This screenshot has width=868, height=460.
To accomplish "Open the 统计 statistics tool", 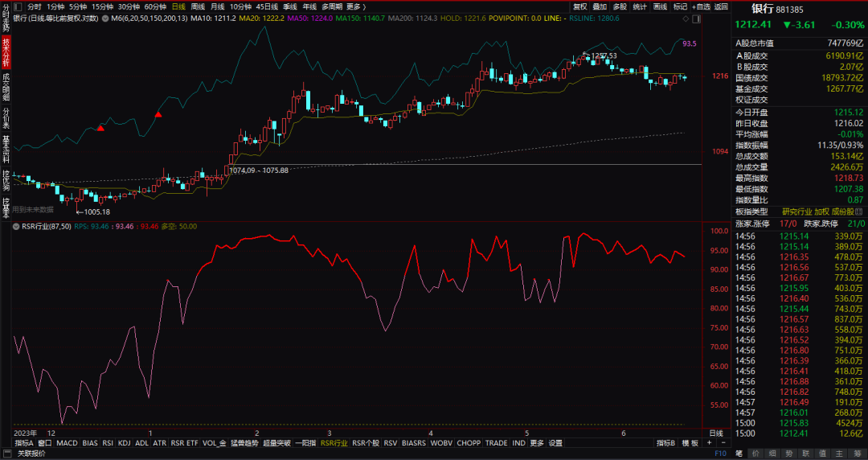I will [640, 6].
